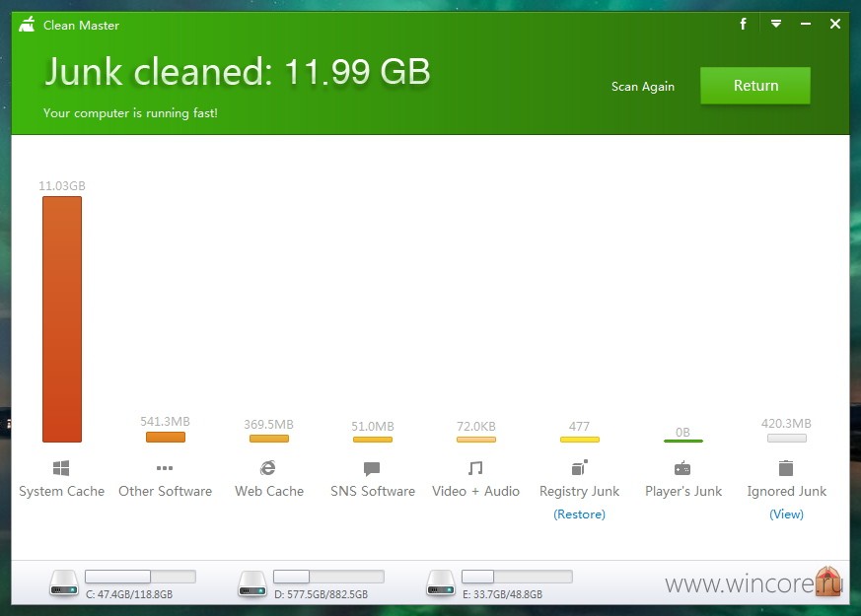Click the Clean Master title text
Viewport: 861px width, 616px height.
click(x=81, y=26)
